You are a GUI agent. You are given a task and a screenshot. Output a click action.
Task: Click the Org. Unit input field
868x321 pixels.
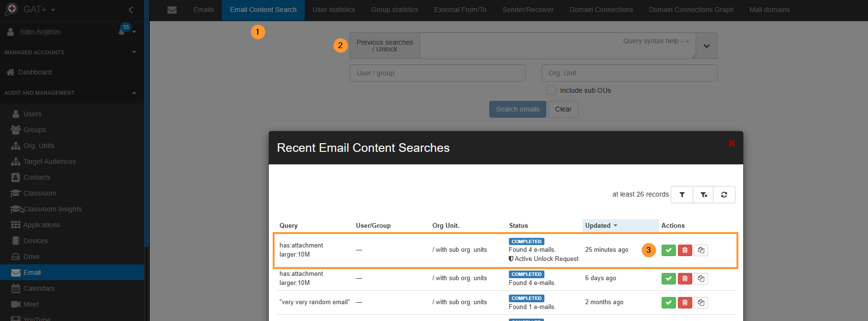(x=629, y=73)
